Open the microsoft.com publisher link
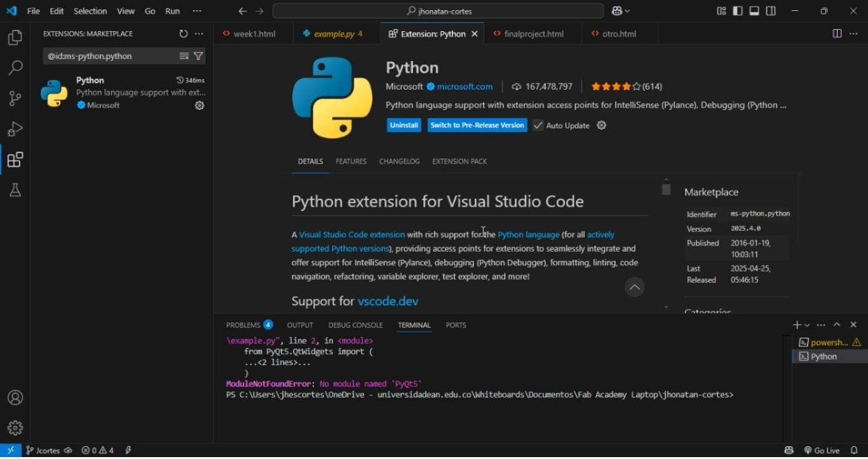The image size is (868, 459). pyautogui.click(x=465, y=86)
